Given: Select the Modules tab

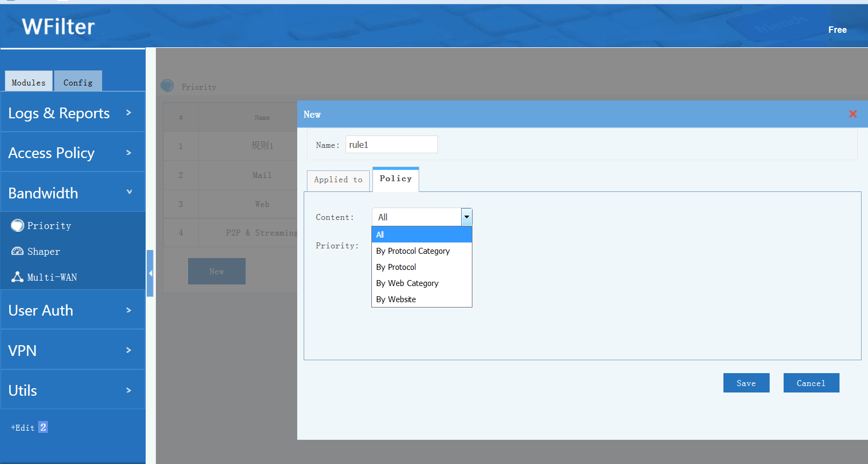Looking at the screenshot, I should (x=29, y=82).
